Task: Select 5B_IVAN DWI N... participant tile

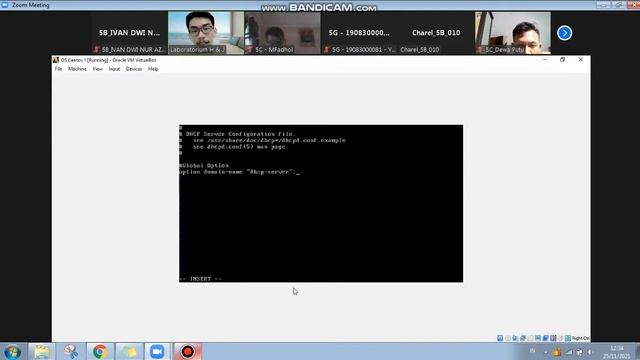Action: (x=129, y=33)
